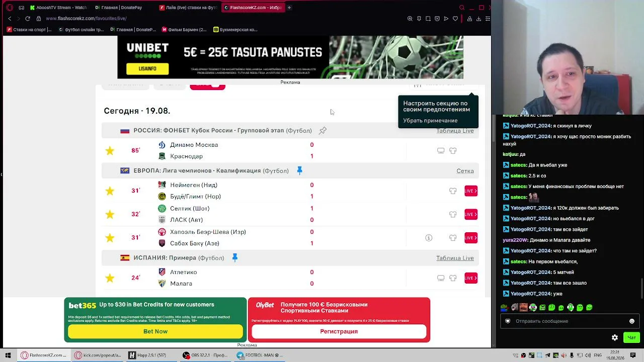
Task: Unpin the Испания Примера league
Action: (x=234, y=257)
